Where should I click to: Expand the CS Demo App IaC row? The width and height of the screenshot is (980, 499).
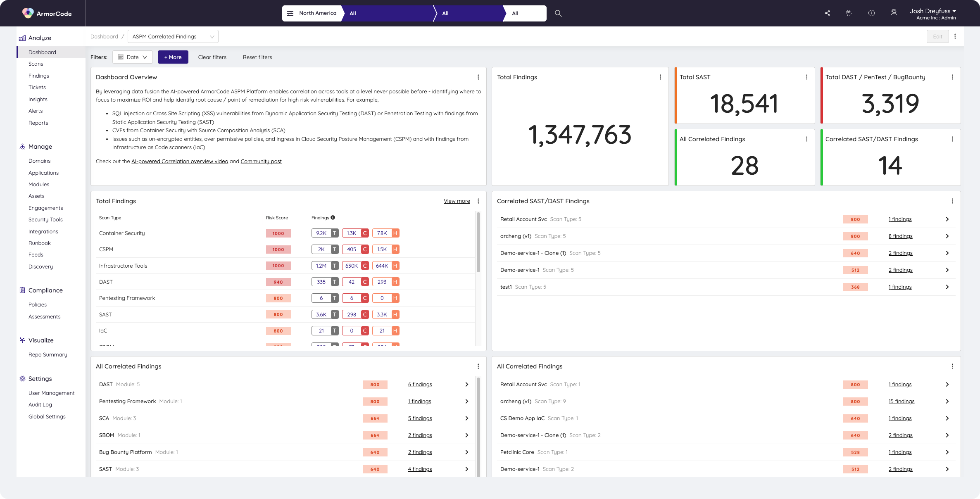947,418
